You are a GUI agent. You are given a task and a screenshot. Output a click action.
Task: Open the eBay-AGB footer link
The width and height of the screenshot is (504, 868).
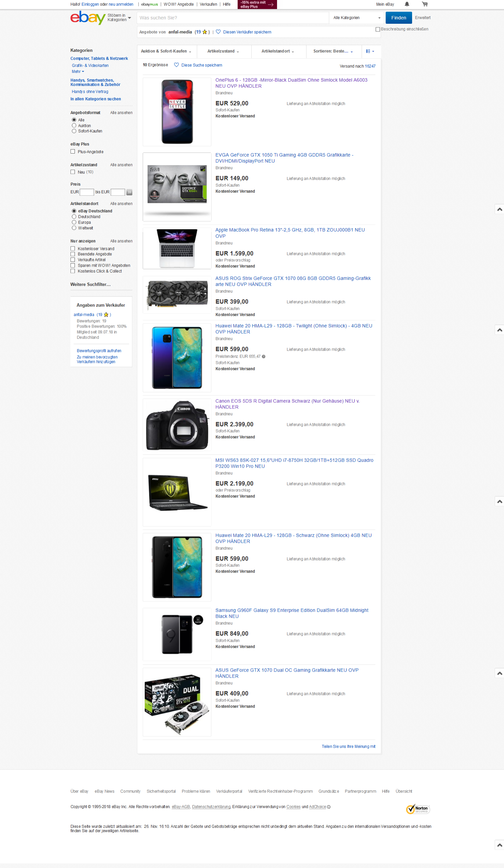click(x=181, y=807)
